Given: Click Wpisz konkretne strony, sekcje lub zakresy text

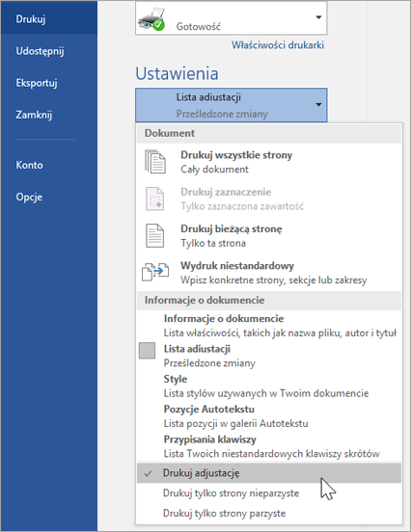Looking at the screenshot, I should click(x=273, y=280).
